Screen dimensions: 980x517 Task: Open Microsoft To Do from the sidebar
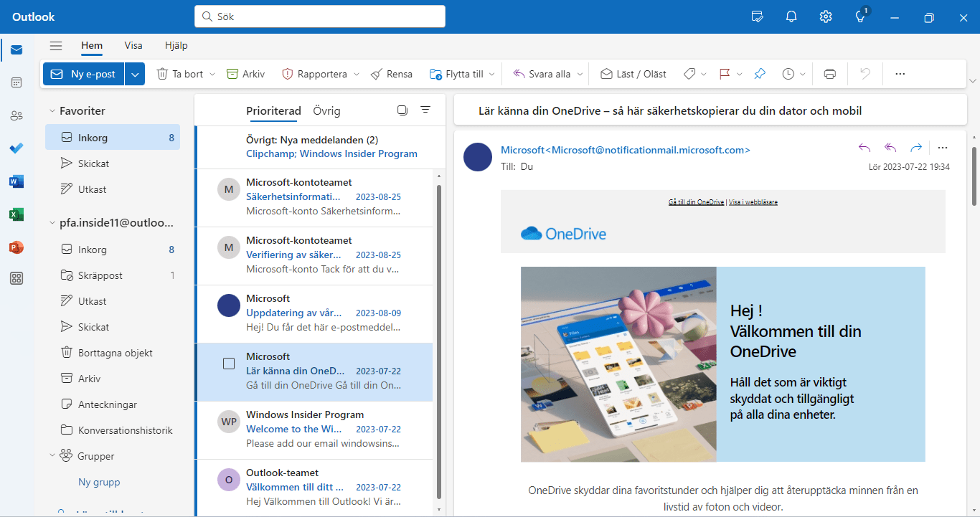[16, 148]
